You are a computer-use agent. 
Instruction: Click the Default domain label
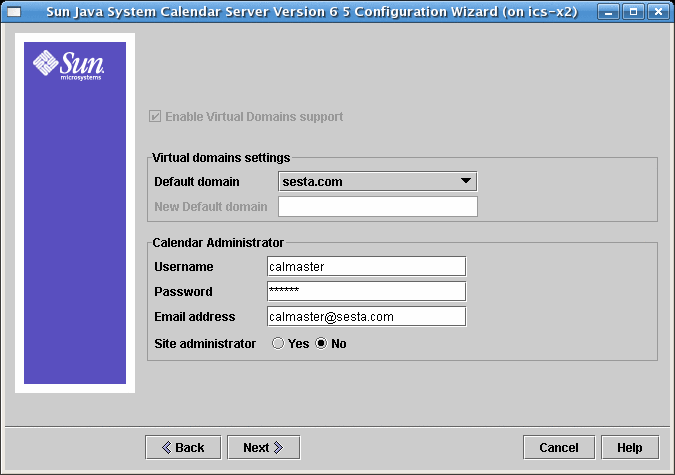197,182
